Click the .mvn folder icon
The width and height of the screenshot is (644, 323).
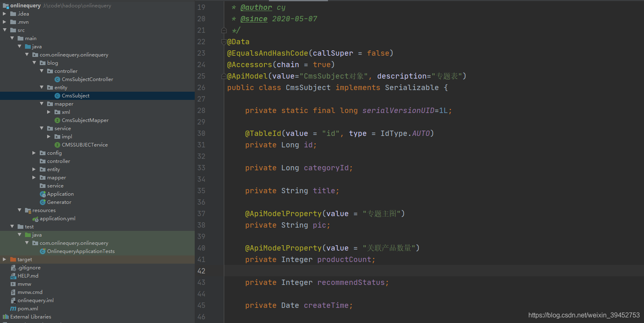click(x=13, y=22)
